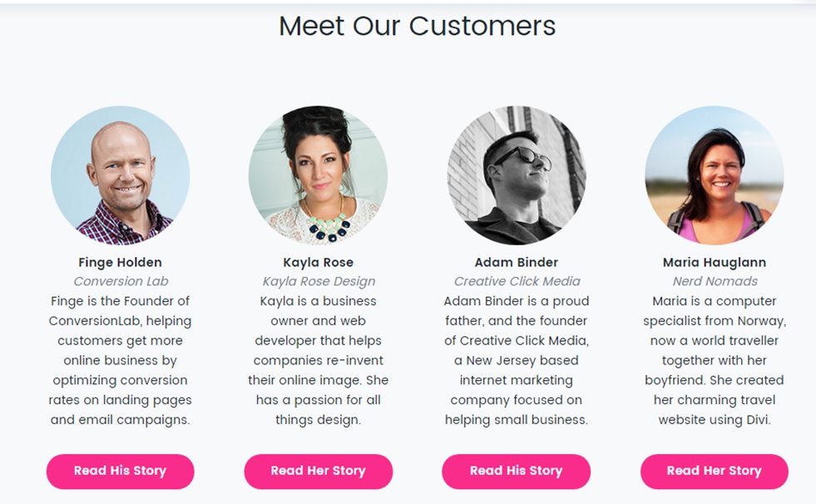Open Maria Hauglann's Read Her Story button

[715, 472]
